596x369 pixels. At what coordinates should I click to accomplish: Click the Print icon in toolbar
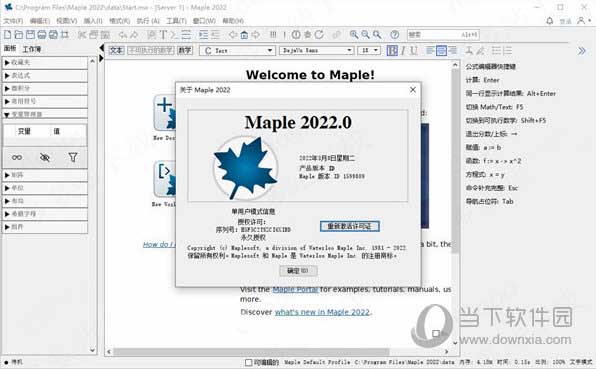click(x=42, y=35)
